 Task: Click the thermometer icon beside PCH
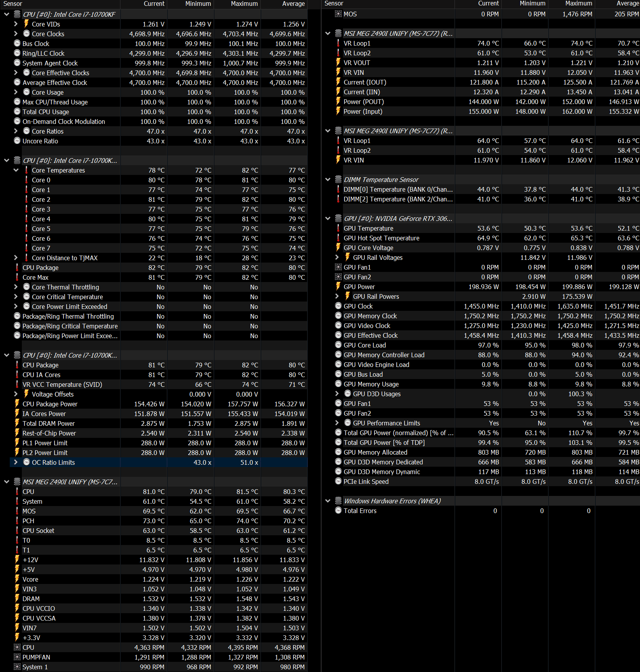pyautogui.click(x=17, y=520)
